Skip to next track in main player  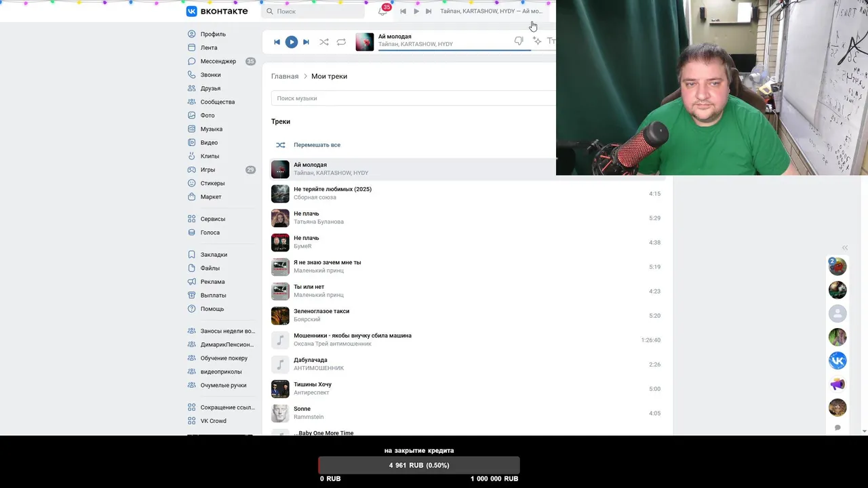[x=306, y=42]
